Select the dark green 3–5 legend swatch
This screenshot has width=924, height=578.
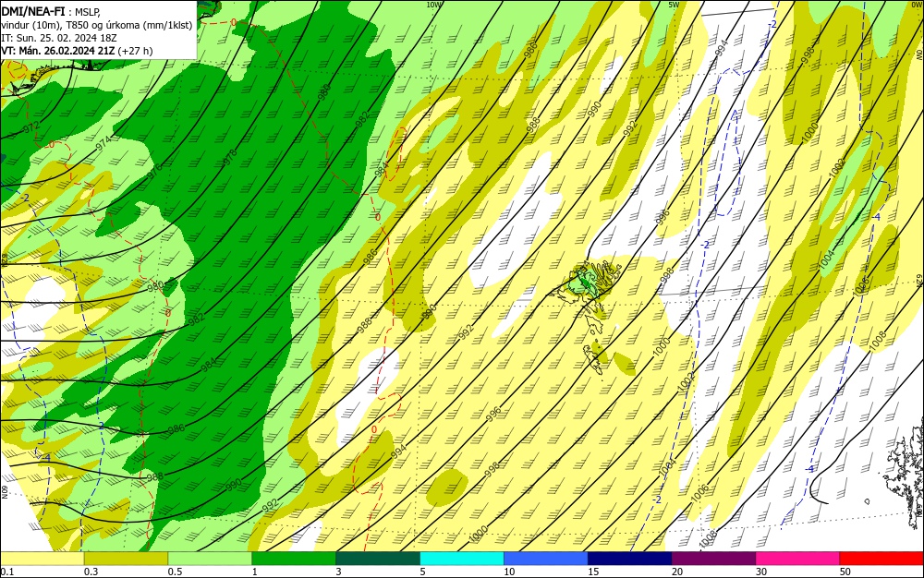(378, 560)
